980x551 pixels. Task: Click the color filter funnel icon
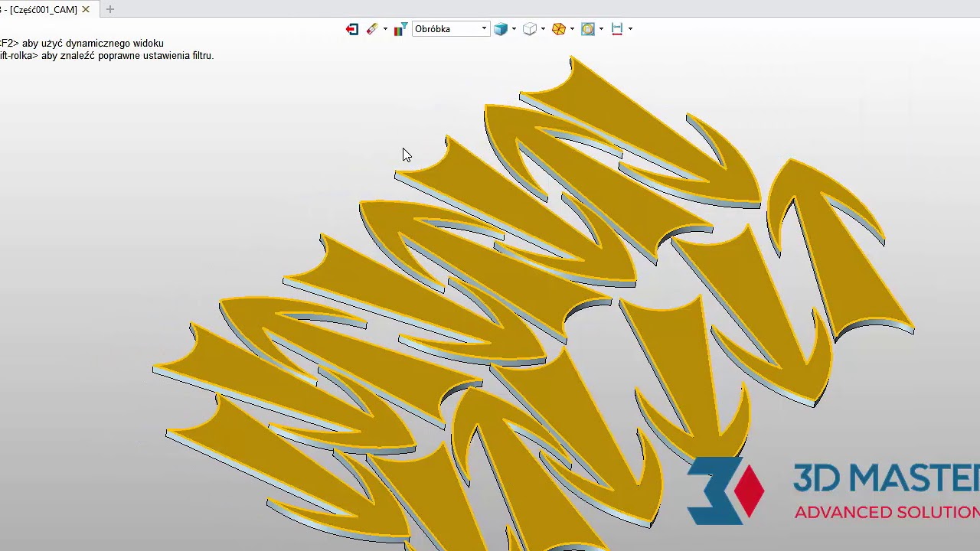pyautogui.click(x=400, y=29)
